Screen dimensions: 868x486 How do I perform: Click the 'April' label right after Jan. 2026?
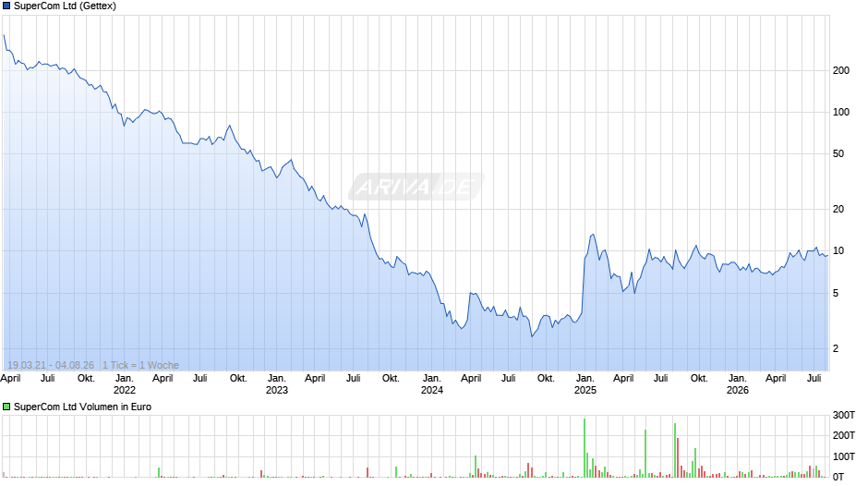776,379
